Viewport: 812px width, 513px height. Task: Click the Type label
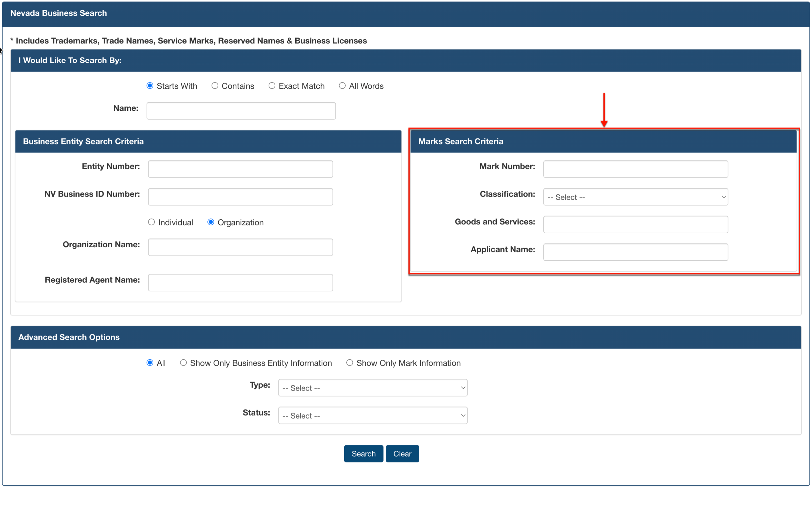(x=260, y=385)
